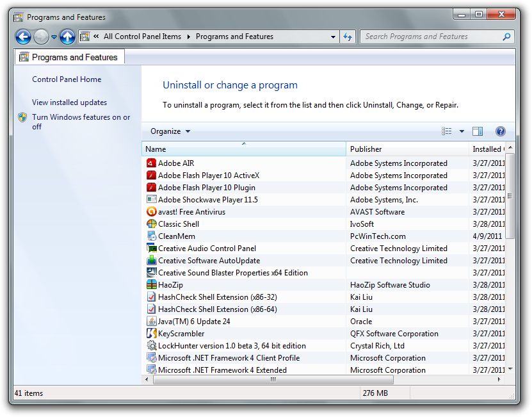Viewport: 532px width, 417px height.
Task: Click the search magnifier icon
Action: pyautogui.click(x=506, y=37)
